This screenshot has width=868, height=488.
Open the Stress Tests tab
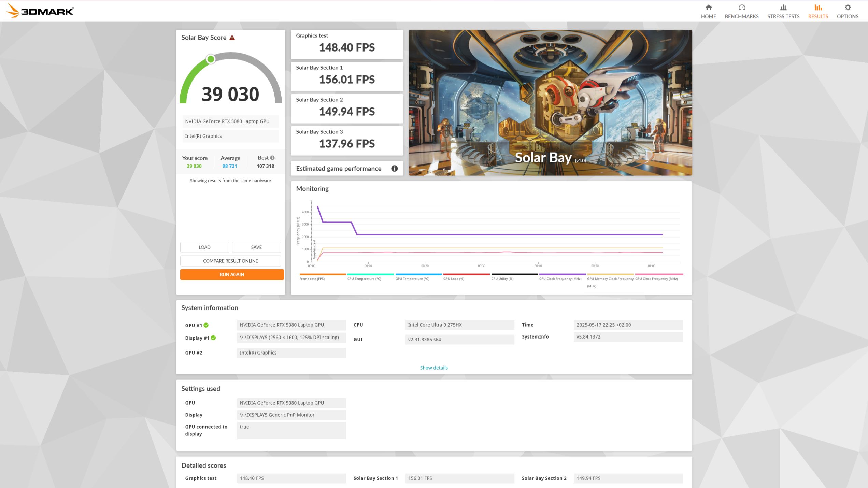pos(783,11)
